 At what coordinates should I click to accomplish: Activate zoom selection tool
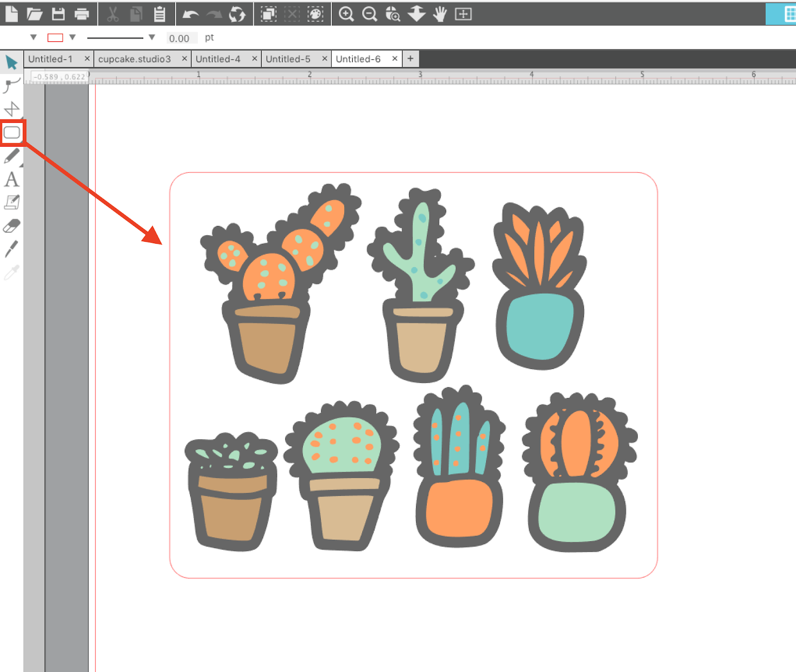pos(393,14)
